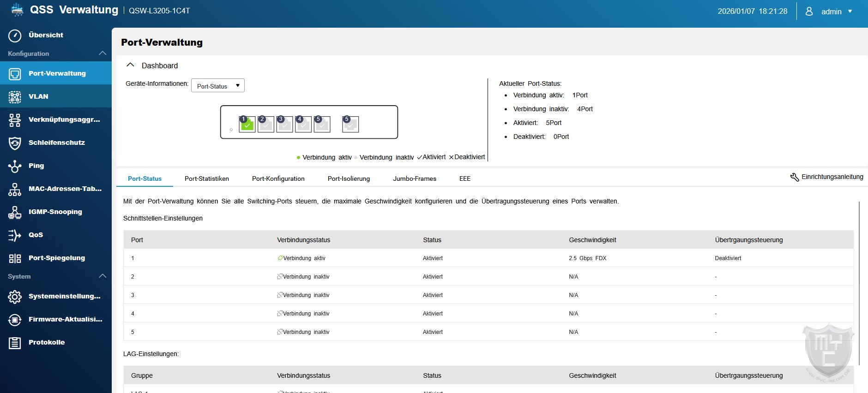Viewport: 868px width, 393px height.
Task: Select port 3 in switch diagram
Action: (284, 124)
